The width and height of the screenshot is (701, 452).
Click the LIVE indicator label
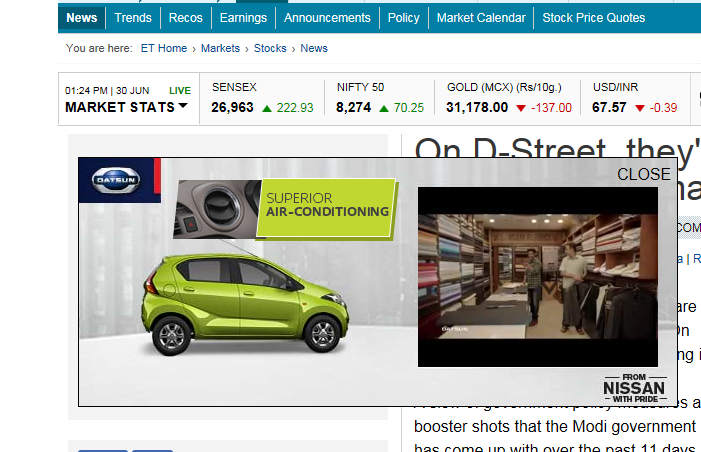click(180, 91)
